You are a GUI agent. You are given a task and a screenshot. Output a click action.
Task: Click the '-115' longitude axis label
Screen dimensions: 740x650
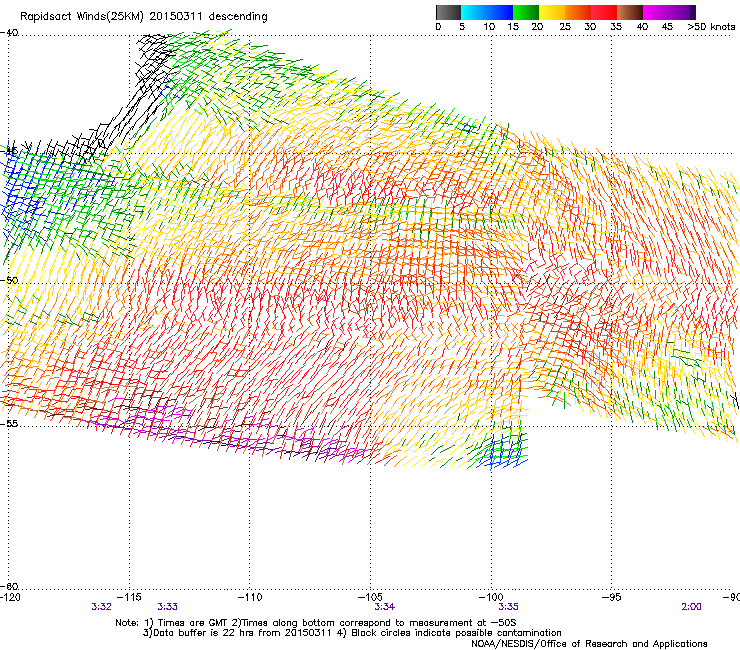coord(128,598)
